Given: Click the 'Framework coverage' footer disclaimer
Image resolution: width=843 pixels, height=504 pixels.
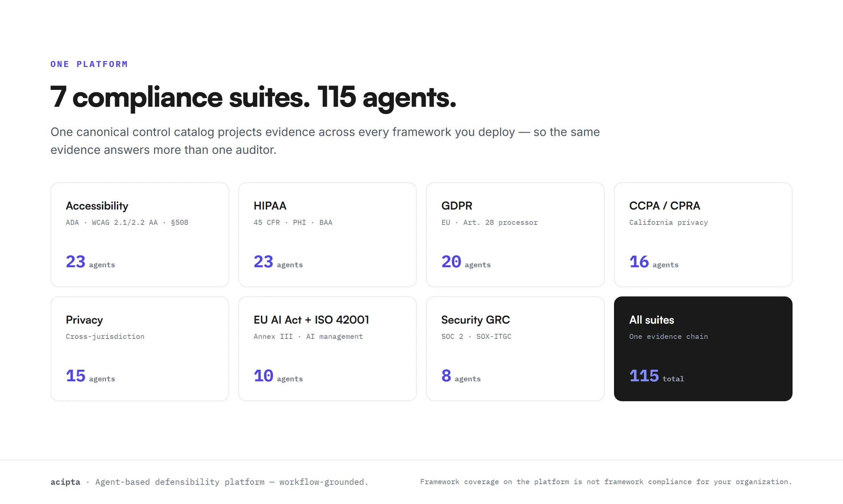Looking at the screenshot, I should pos(606,482).
